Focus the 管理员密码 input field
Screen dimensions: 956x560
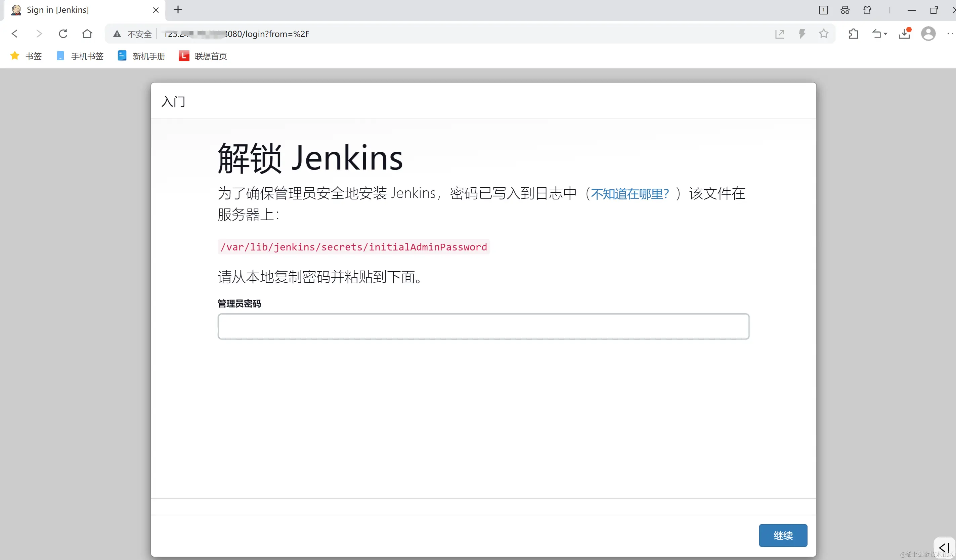[x=483, y=326]
